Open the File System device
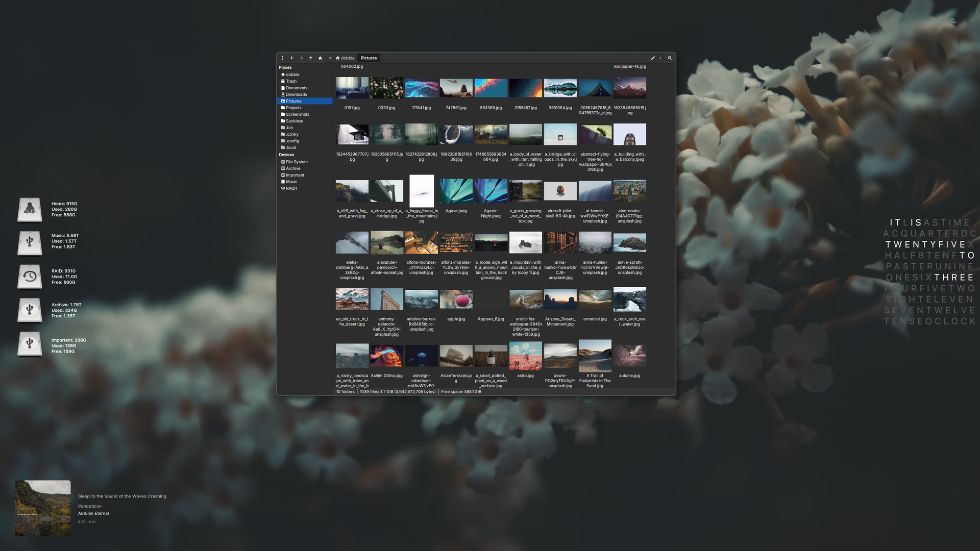 [296, 162]
